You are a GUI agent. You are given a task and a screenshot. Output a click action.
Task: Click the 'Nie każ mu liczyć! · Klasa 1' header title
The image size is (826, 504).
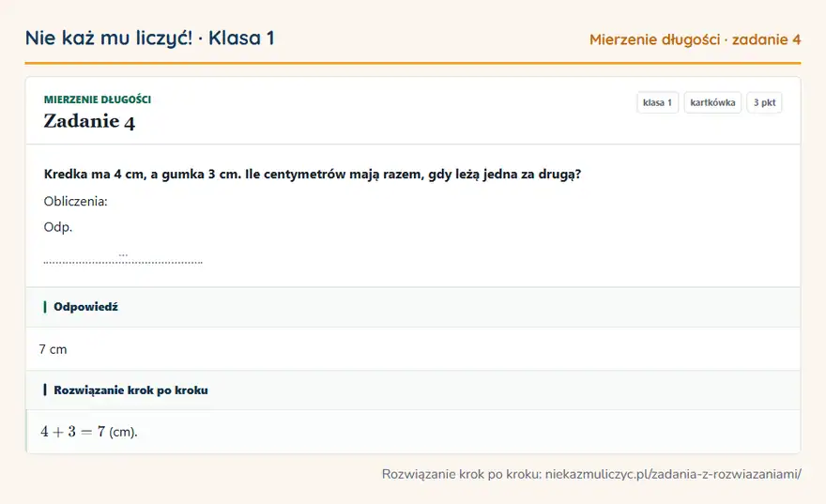(x=149, y=38)
